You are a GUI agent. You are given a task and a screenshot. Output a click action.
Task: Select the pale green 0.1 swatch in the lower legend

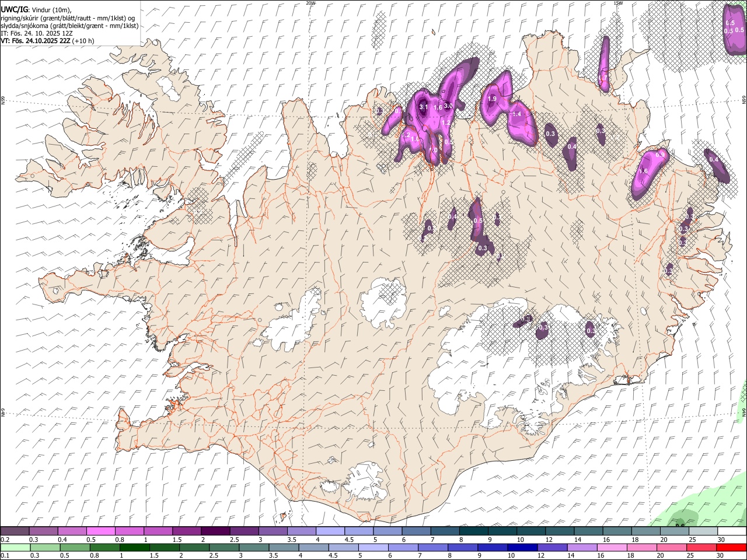[15, 547]
